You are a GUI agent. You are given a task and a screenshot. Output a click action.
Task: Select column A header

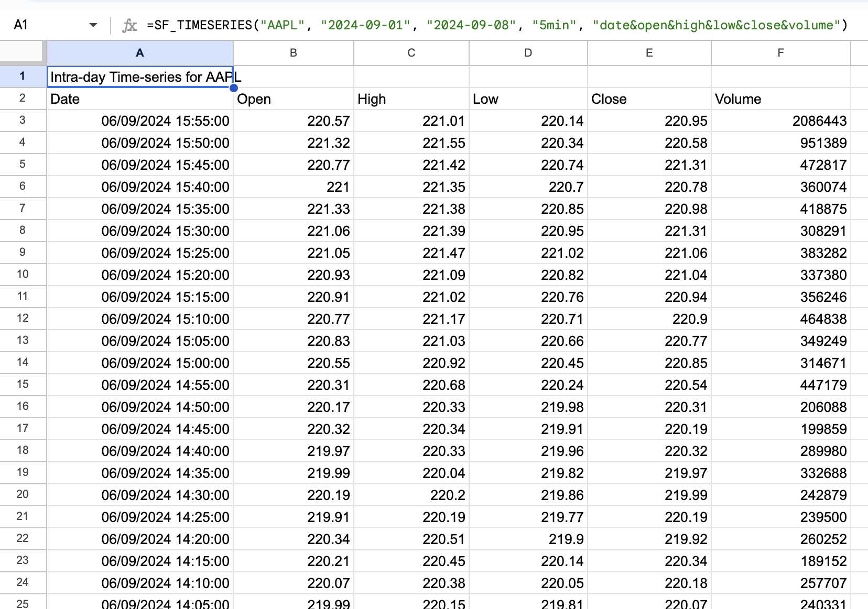click(x=139, y=52)
